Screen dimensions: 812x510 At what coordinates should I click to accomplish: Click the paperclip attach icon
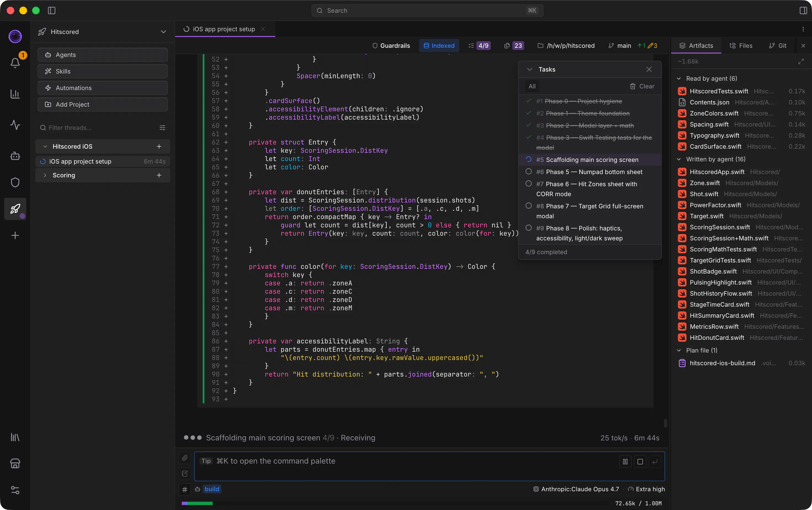185,458
